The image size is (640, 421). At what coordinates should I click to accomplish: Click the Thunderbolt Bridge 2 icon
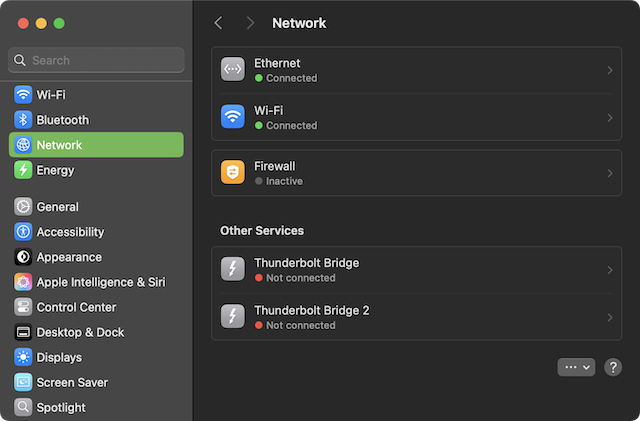[x=233, y=317]
